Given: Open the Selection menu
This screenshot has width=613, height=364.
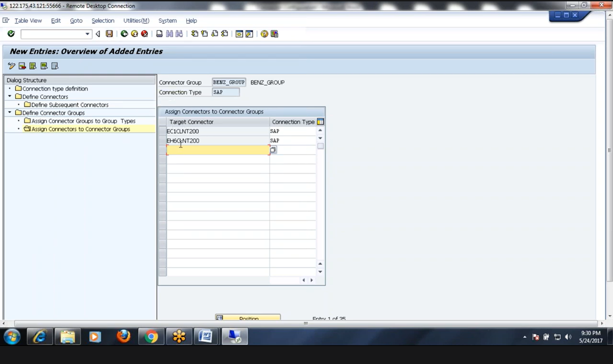Looking at the screenshot, I should tap(103, 21).
